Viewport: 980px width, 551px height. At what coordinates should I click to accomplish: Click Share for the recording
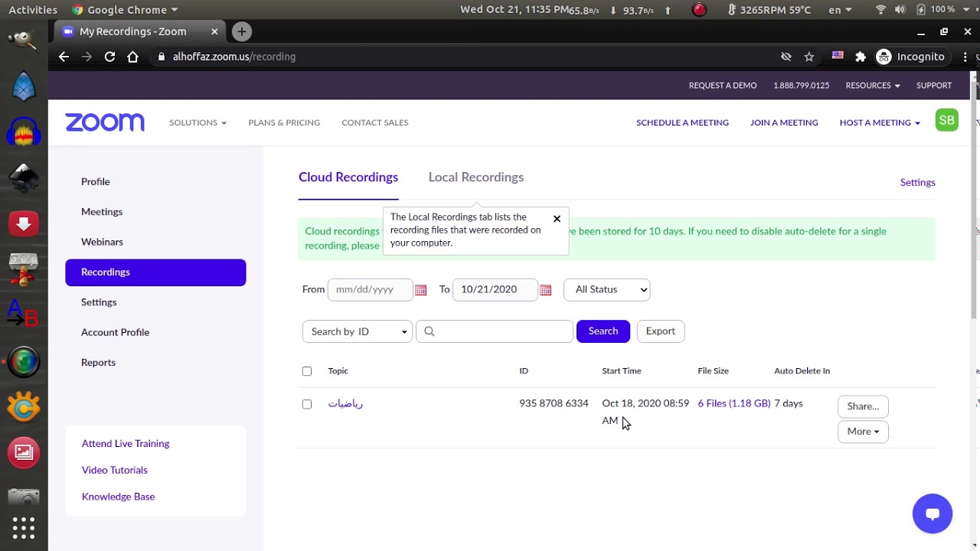click(x=863, y=406)
